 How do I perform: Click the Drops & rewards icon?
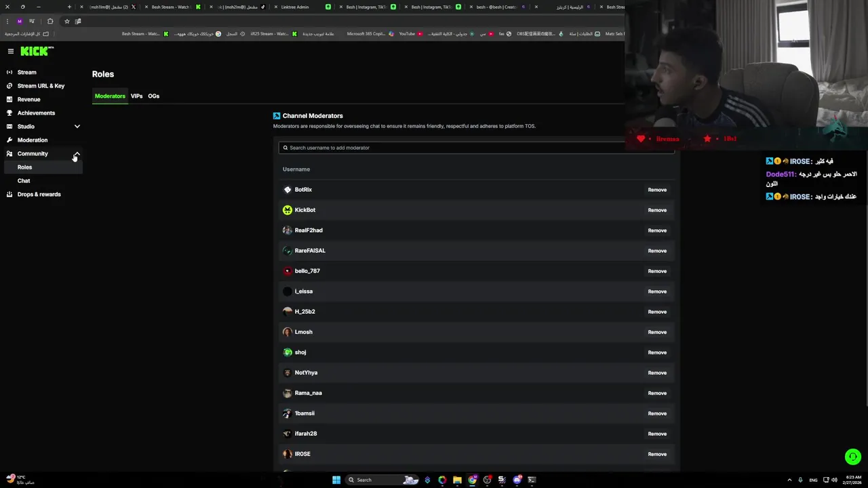[9, 195]
